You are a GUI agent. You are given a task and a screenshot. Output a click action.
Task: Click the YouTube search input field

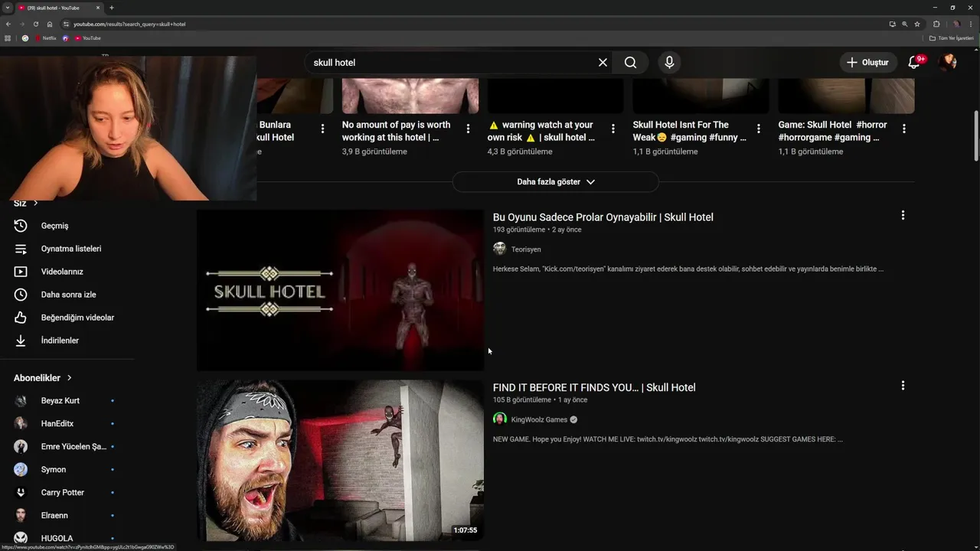pos(452,63)
